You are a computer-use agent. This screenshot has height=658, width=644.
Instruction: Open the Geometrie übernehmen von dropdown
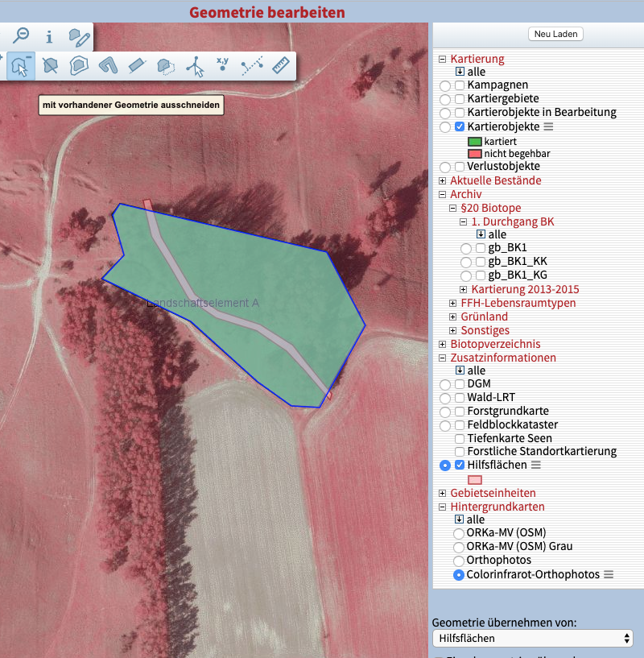[x=532, y=638]
